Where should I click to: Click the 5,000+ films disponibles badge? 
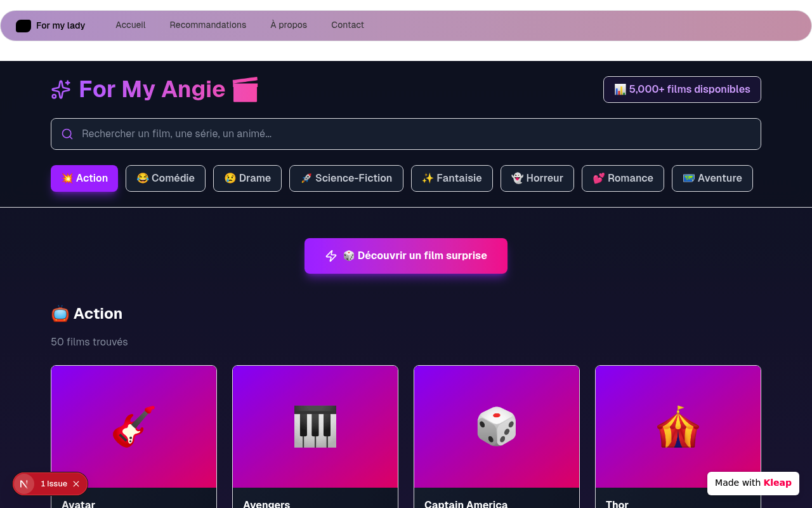tap(682, 90)
